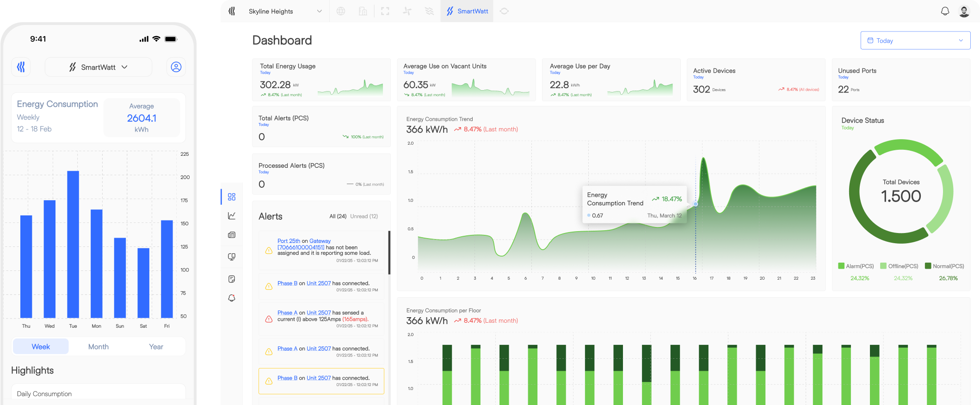Click the sticky note icon in sidebar

click(232, 279)
